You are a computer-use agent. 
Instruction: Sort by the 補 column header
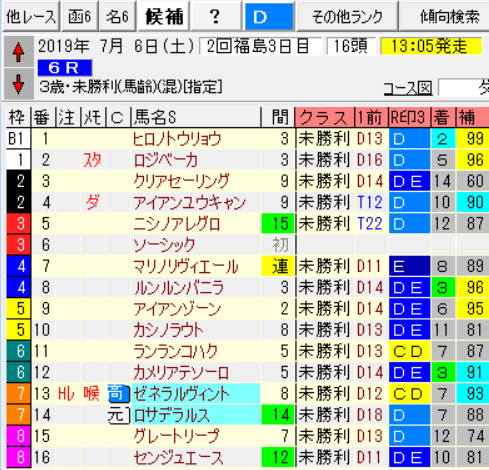[x=473, y=117]
